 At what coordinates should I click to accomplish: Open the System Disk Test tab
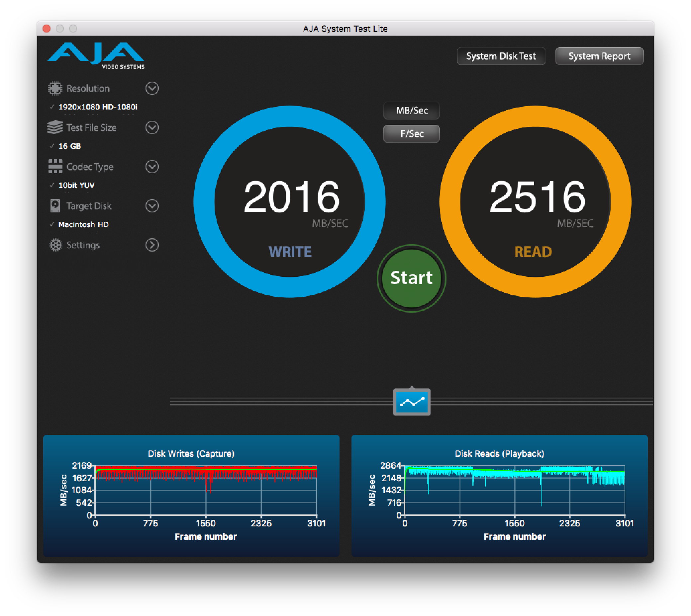pyautogui.click(x=501, y=56)
